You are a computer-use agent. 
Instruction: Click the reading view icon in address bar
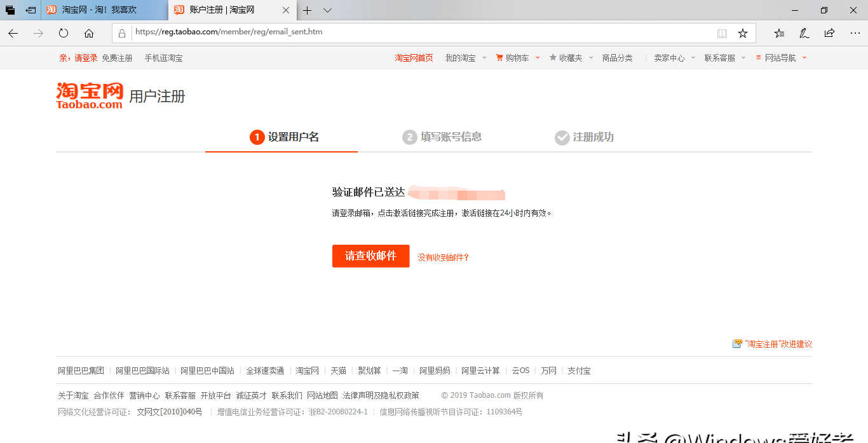pos(722,33)
